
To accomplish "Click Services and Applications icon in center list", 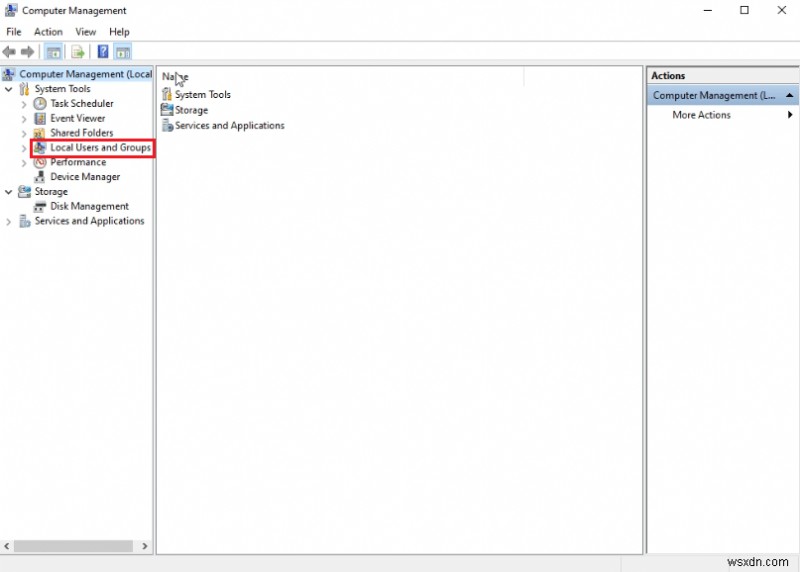I will 167,126.
